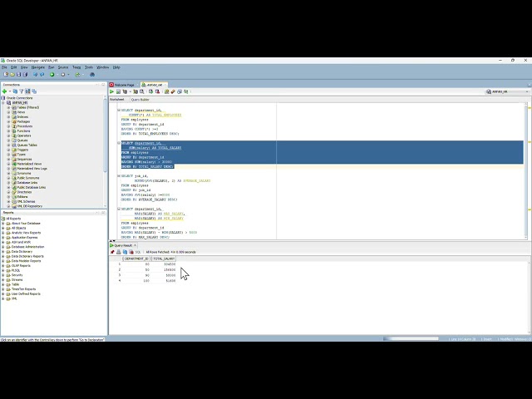Click the Undo toolbar icon
This screenshot has width=532, height=399.
(x=35, y=74)
